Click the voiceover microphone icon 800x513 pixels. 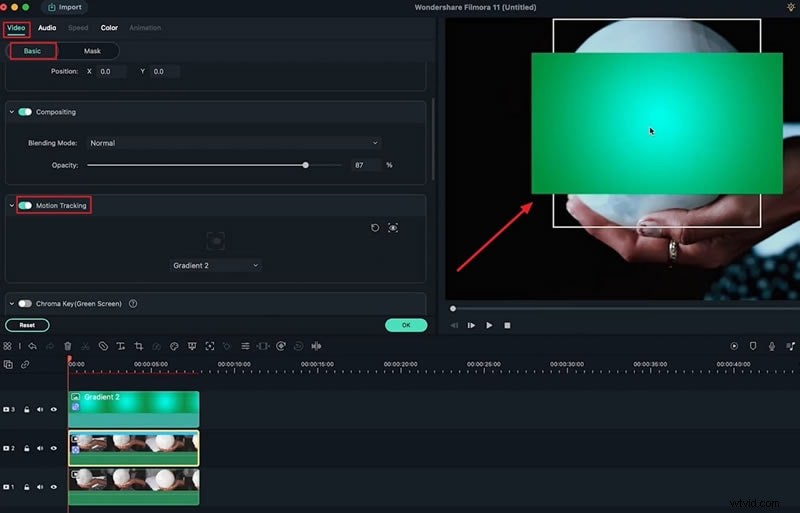tap(771, 346)
